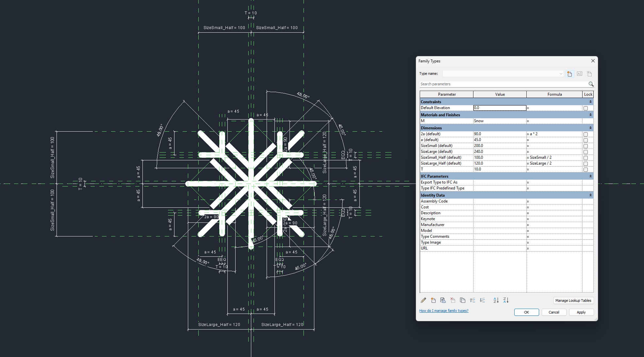Click the delete parameter icon

pyautogui.click(x=453, y=300)
